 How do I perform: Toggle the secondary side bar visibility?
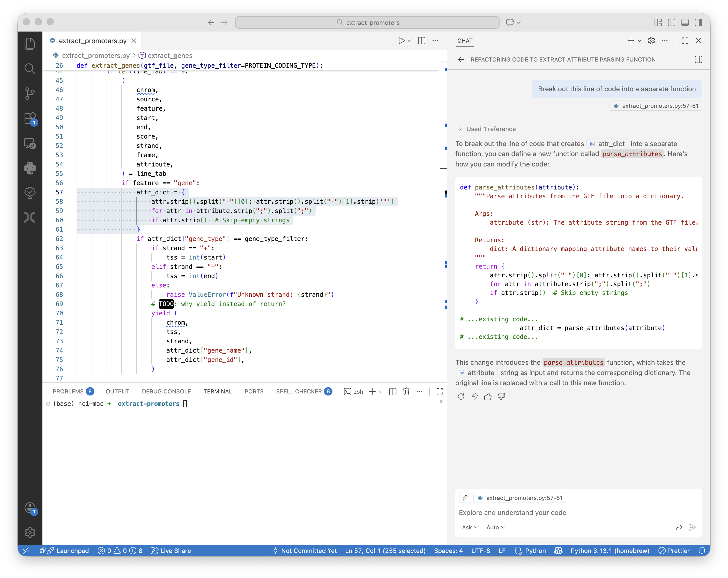pos(698,22)
